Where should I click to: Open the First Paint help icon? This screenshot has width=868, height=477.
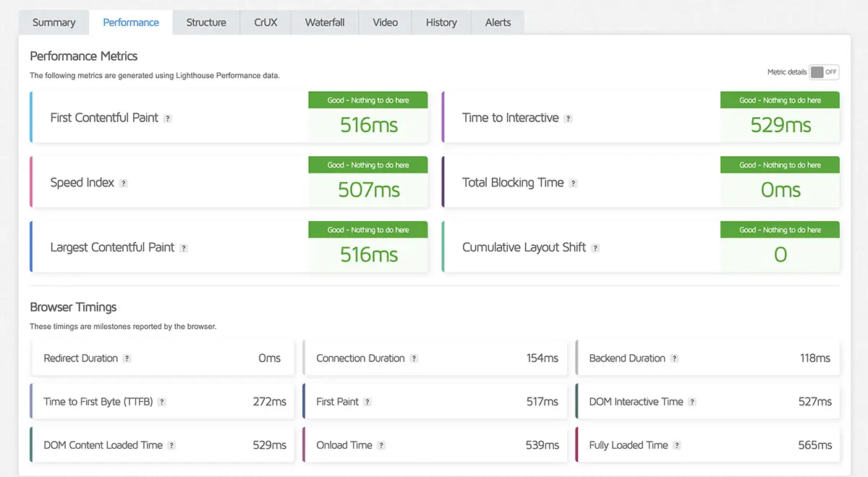pyautogui.click(x=367, y=402)
